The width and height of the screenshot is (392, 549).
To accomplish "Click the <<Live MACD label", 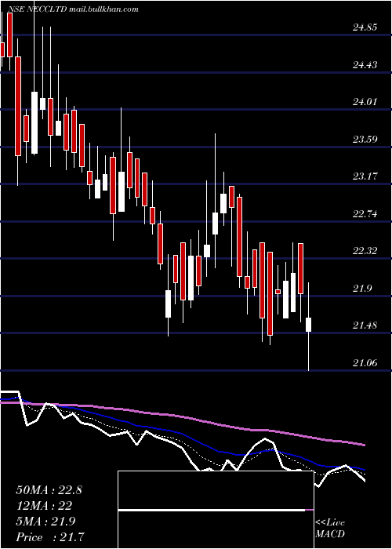I will coord(330,528).
